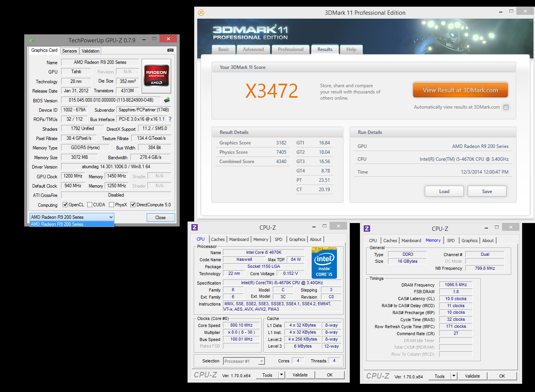The height and width of the screenshot is (392, 535).
Task: Click the Driver Version field in GPU-Z
Action: point(116,167)
